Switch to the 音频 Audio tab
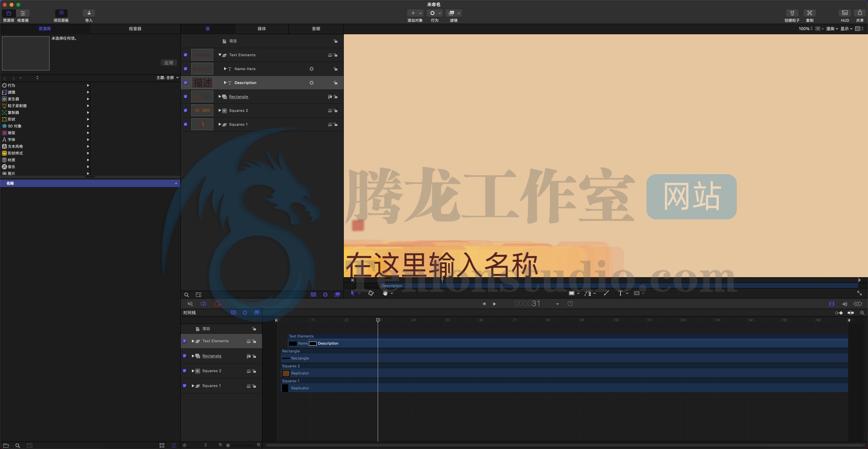The height and width of the screenshot is (449, 868). coord(316,29)
